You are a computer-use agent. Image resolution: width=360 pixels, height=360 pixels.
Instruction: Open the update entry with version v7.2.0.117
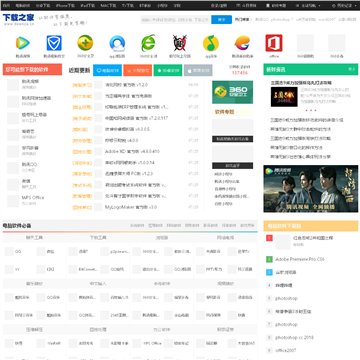click(x=137, y=118)
